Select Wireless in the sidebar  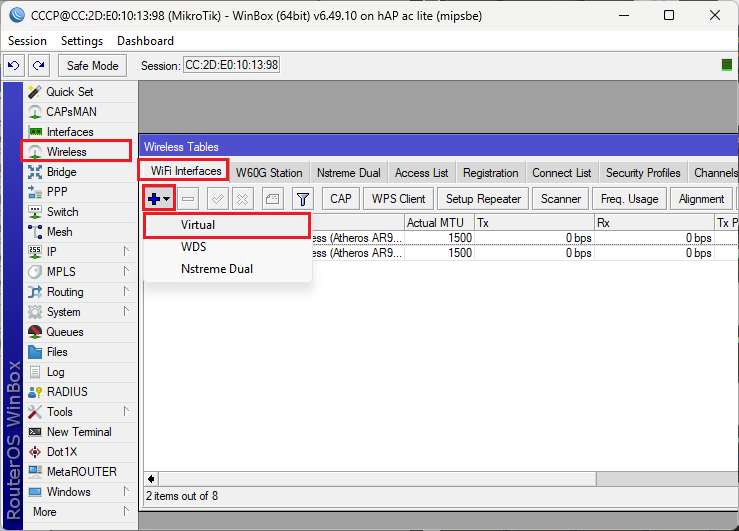[x=76, y=152]
